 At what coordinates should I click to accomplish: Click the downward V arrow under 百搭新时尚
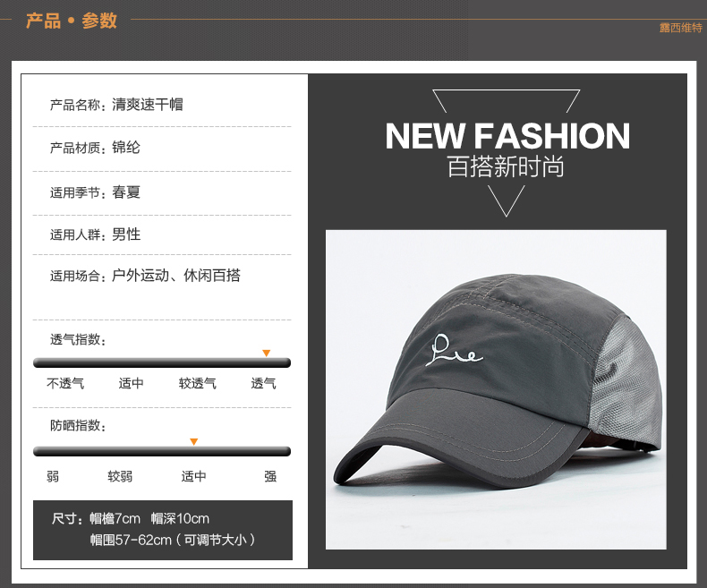[x=507, y=201]
